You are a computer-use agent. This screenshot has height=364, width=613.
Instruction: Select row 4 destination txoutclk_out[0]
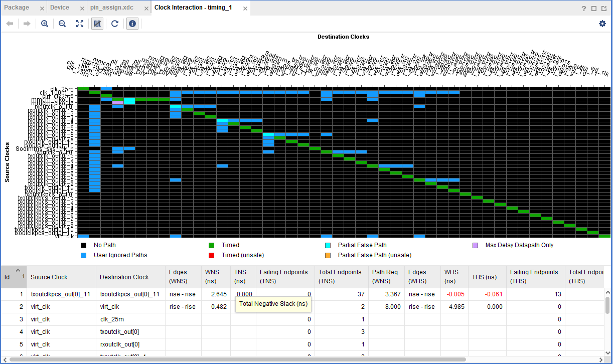119,332
